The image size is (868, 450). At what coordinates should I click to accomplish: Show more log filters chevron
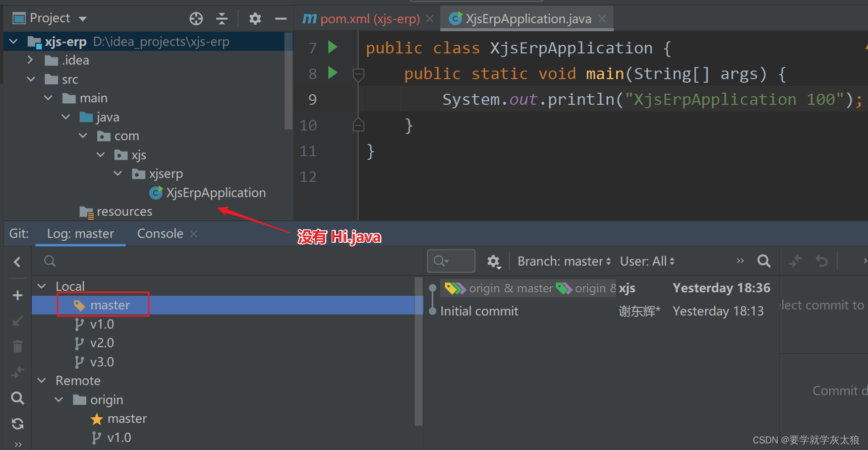pyautogui.click(x=740, y=261)
